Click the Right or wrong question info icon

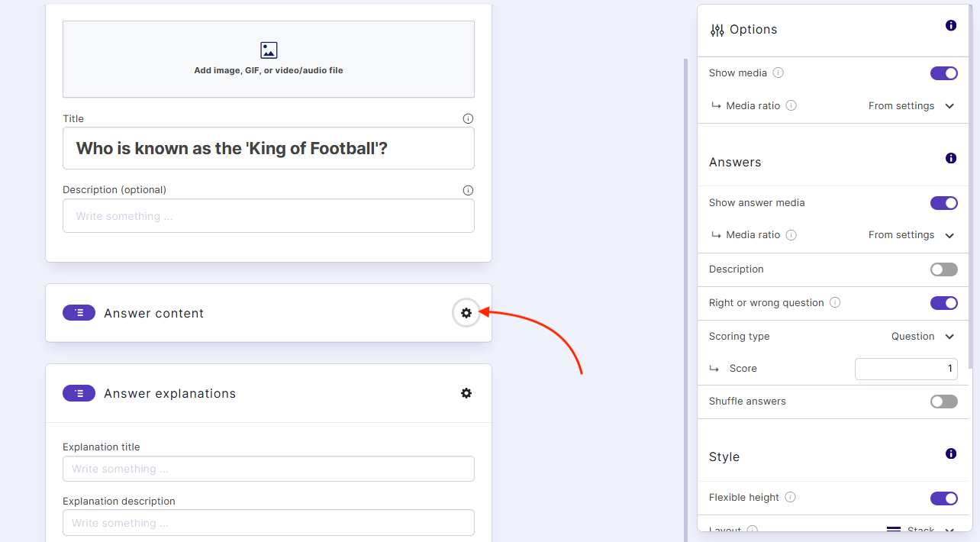[835, 302]
